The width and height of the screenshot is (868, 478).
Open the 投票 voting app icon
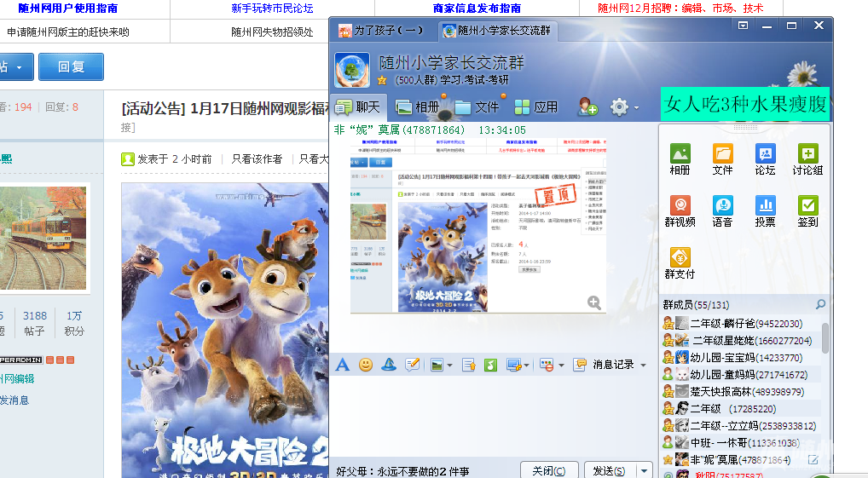(765, 211)
